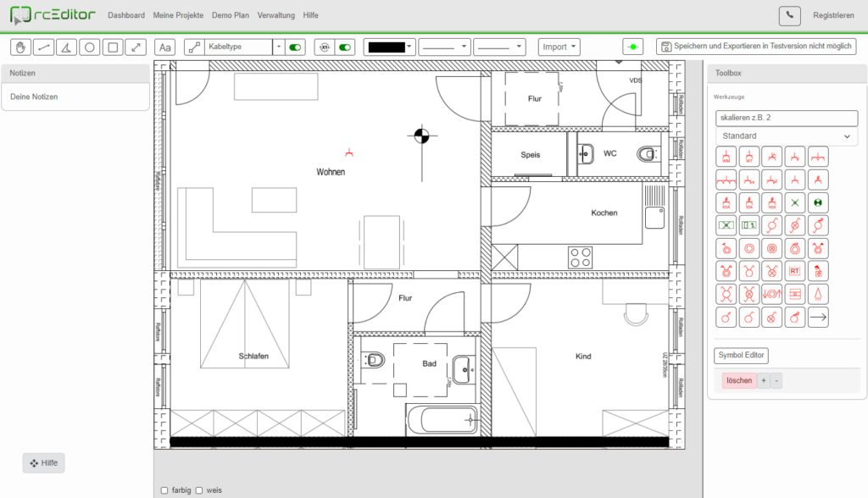868x498 pixels.
Task: Open the Symbol Editor
Action: 740,356
